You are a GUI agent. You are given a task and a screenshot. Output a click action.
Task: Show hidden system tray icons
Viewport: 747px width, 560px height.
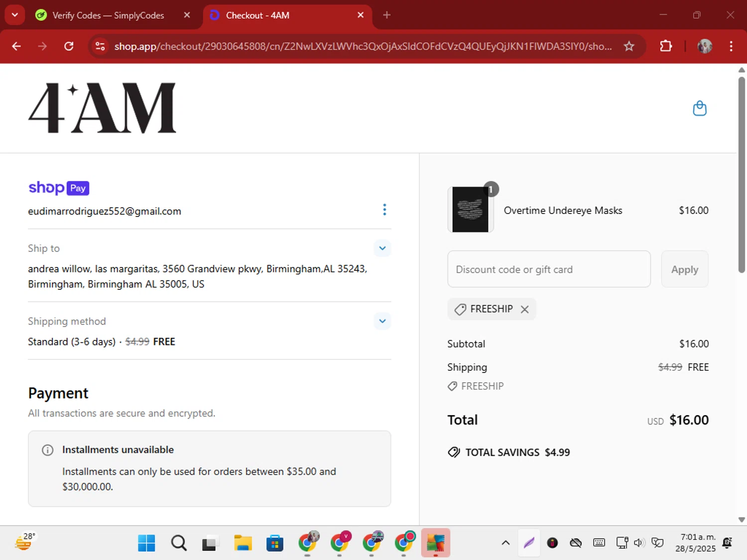point(505,543)
